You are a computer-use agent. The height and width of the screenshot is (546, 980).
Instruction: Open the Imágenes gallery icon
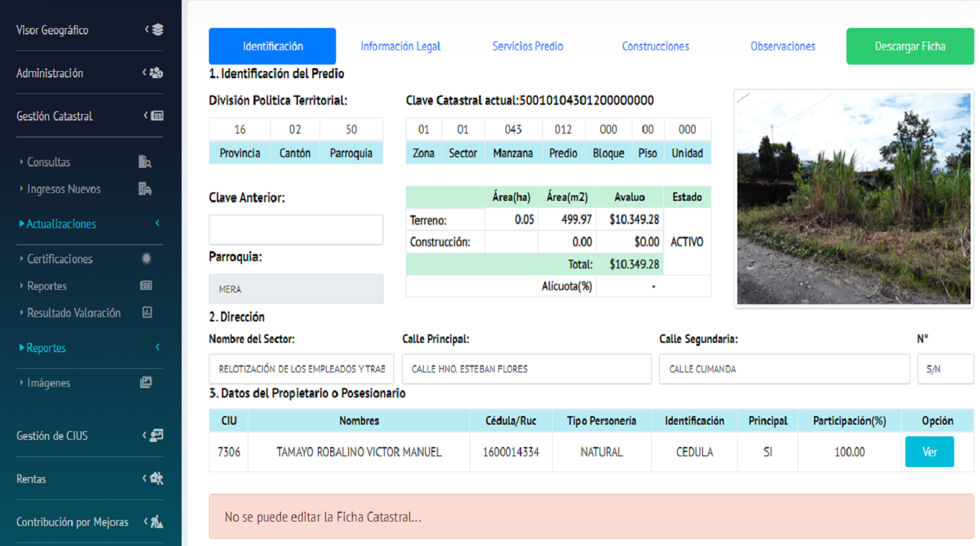point(146,383)
